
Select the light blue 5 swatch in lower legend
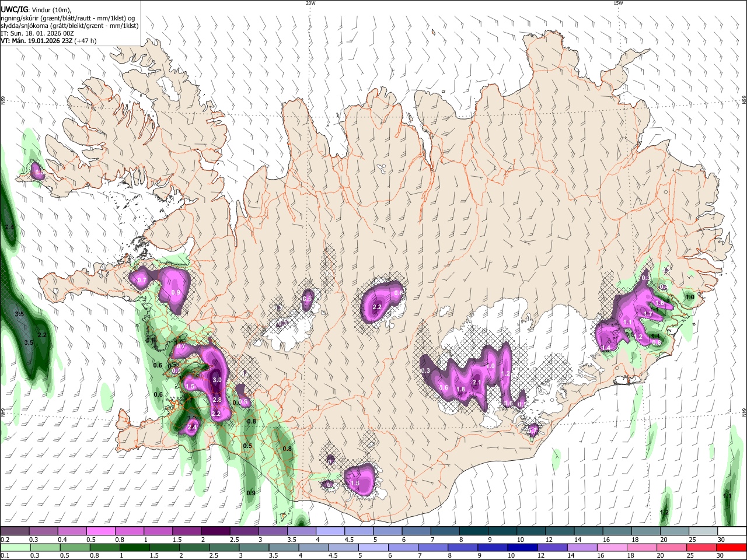[x=373, y=547]
